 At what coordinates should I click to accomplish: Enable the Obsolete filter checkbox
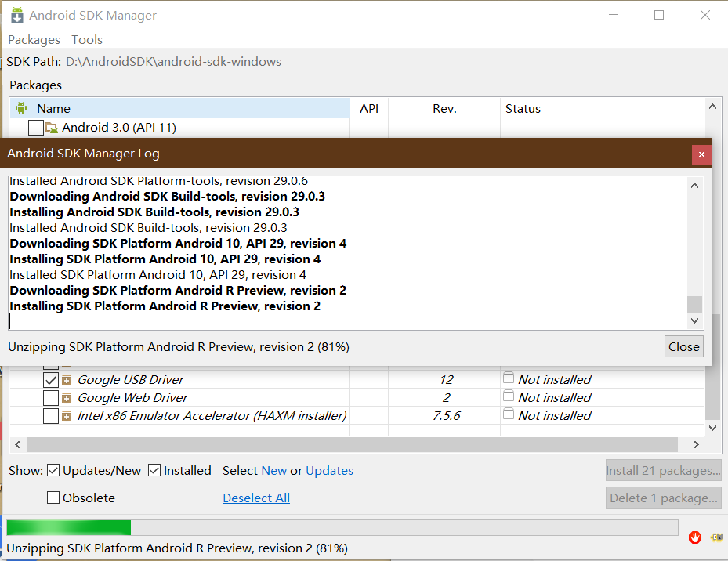pyautogui.click(x=53, y=498)
